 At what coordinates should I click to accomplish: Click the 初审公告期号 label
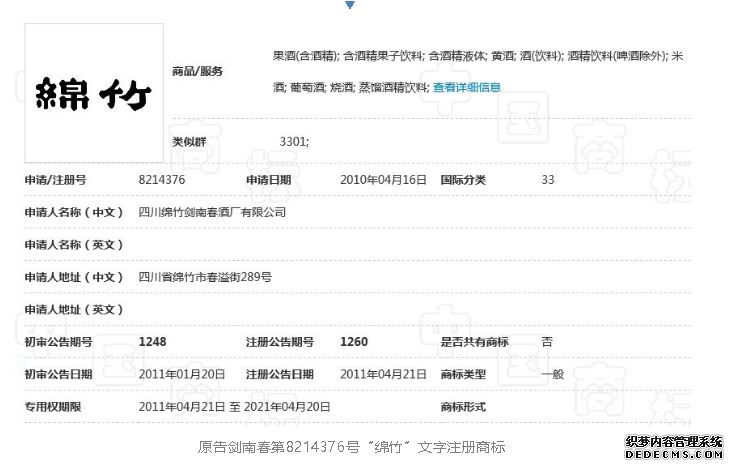(59, 342)
